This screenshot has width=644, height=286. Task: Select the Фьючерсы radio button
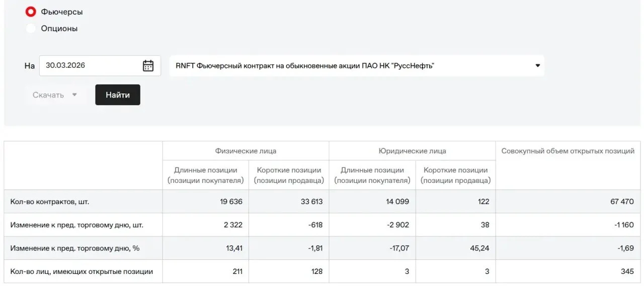(x=31, y=12)
